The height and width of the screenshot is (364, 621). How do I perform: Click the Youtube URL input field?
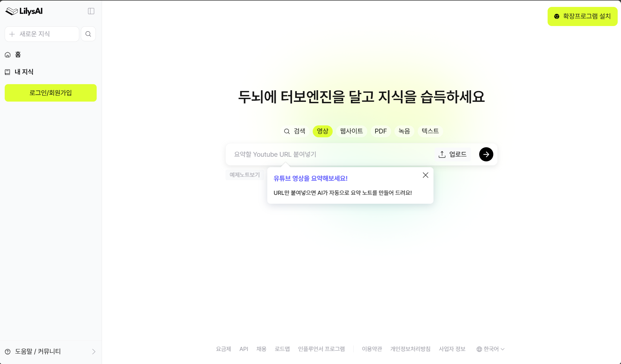(330, 154)
